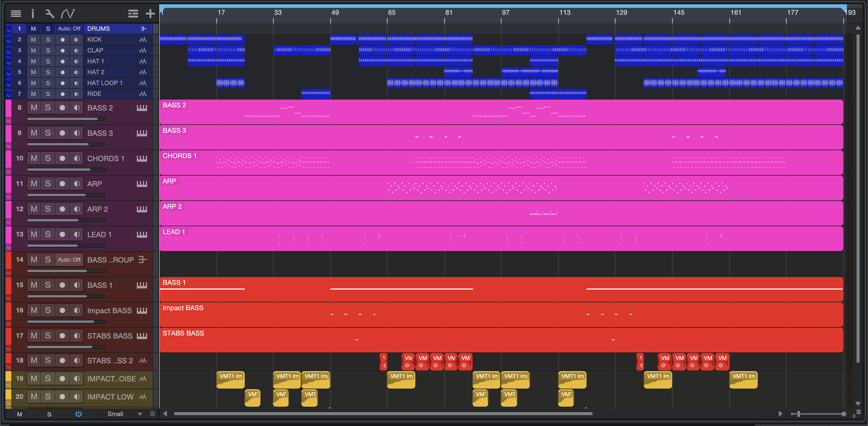This screenshot has height=426, width=868.
Task: Click the folder icon on the DRUMS track
Action: click(143, 29)
